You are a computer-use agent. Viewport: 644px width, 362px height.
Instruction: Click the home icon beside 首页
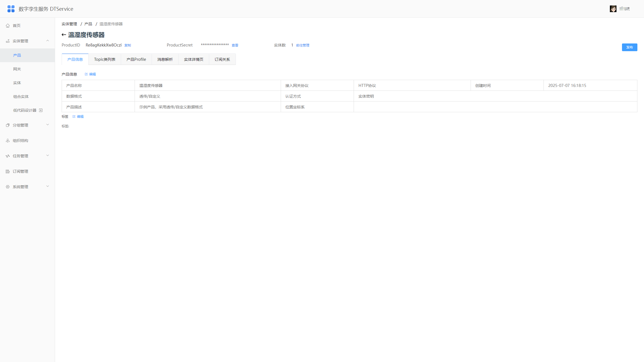pyautogui.click(x=8, y=26)
